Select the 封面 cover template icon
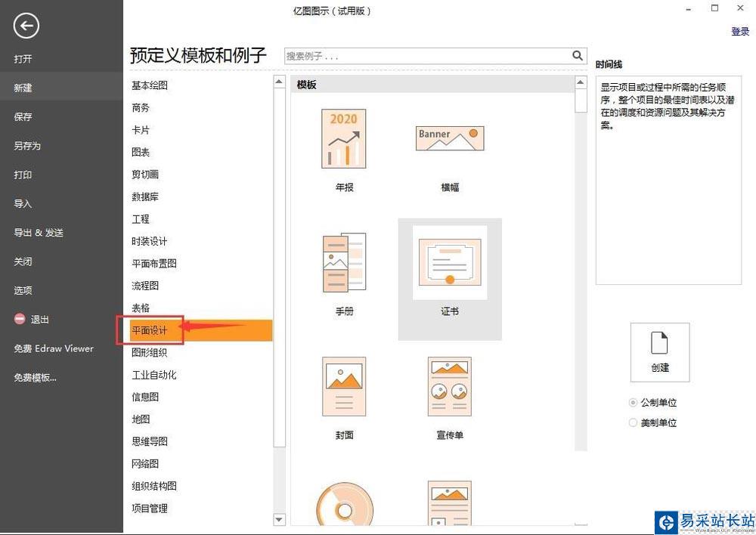756x535 pixels. tap(344, 387)
